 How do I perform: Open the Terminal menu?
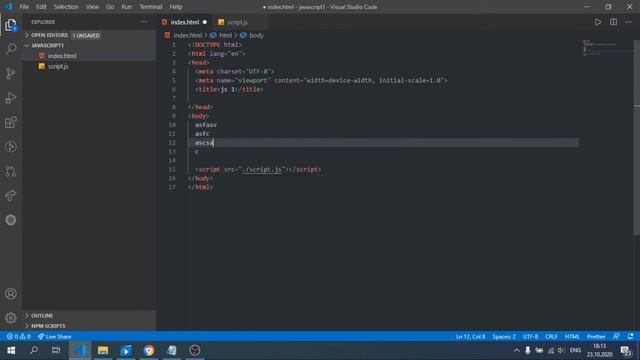[x=151, y=7]
